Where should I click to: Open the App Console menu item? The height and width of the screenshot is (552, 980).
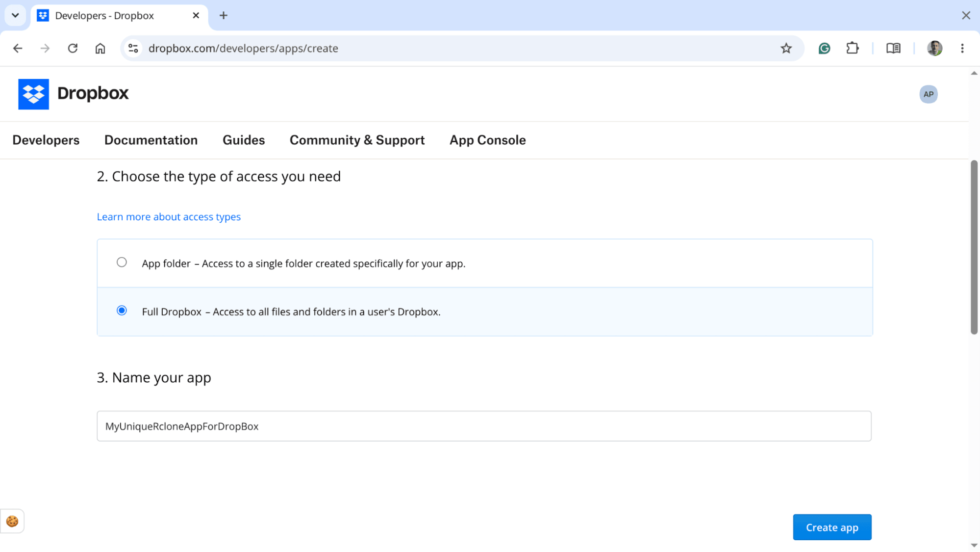point(488,140)
